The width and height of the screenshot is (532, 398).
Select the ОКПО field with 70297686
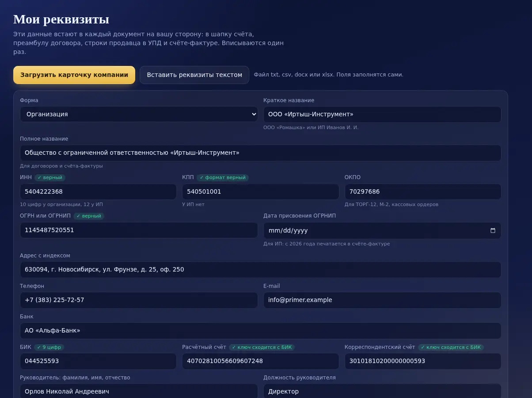pos(423,191)
